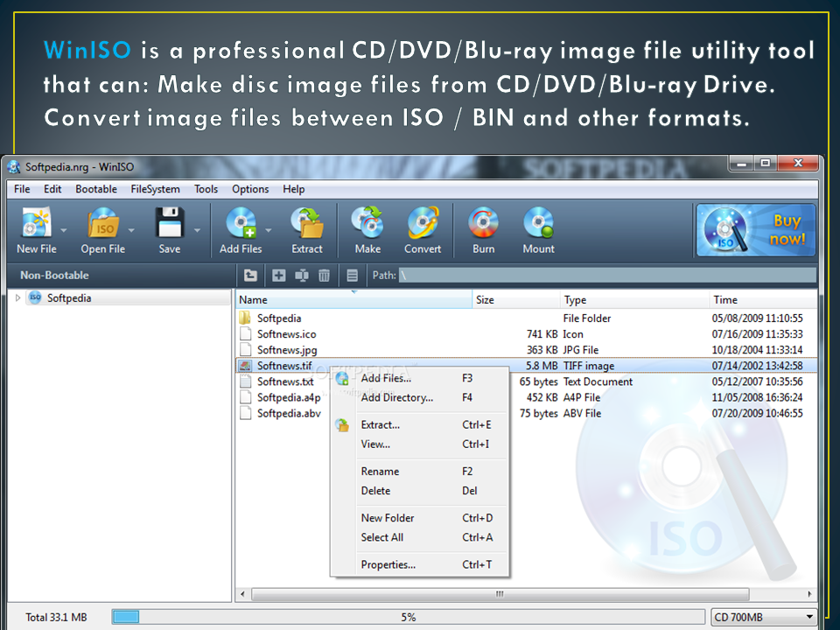Click the Burn disc icon
Image resolution: width=840 pixels, height=630 pixels.
coord(483,222)
